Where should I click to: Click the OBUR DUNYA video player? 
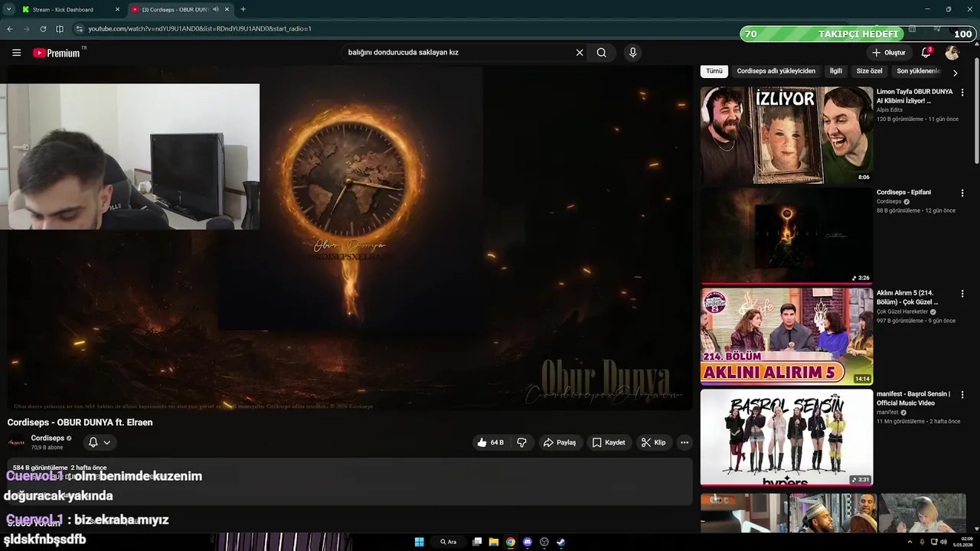coord(350,237)
